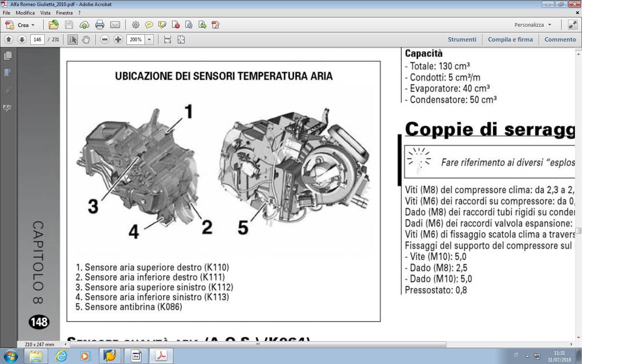Click the zoom field showing 200%
Viewport: 644px width, 364px height.
(136, 40)
